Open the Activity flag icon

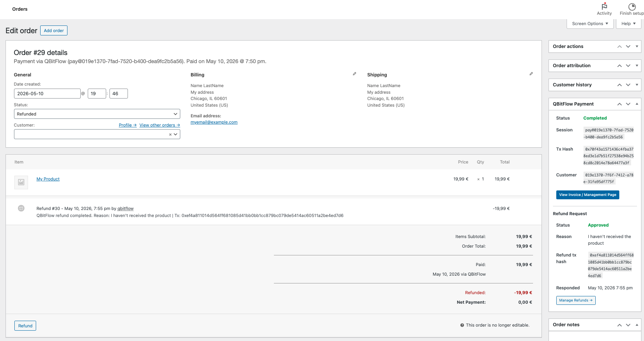click(604, 6)
